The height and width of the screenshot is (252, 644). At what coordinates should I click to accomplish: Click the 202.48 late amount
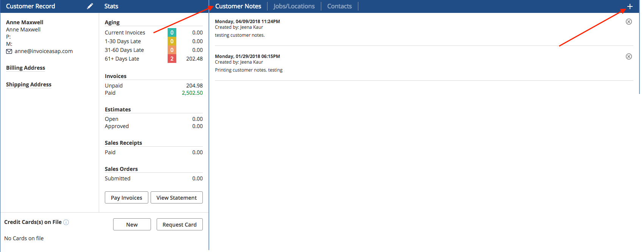[194, 59]
